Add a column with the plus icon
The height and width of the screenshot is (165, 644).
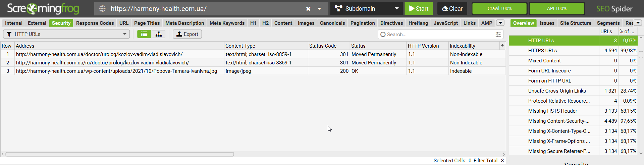[502, 45]
